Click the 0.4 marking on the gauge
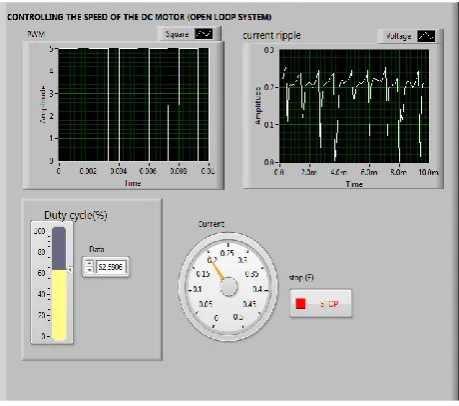This screenshot has height=406, width=459. [257, 289]
